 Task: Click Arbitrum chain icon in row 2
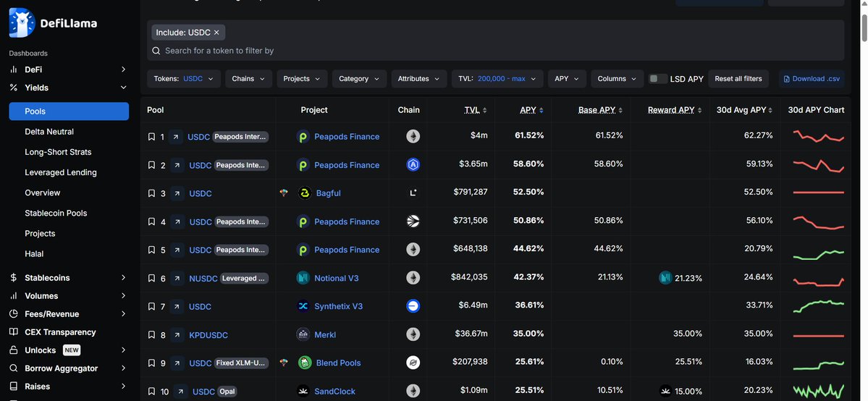(x=413, y=164)
